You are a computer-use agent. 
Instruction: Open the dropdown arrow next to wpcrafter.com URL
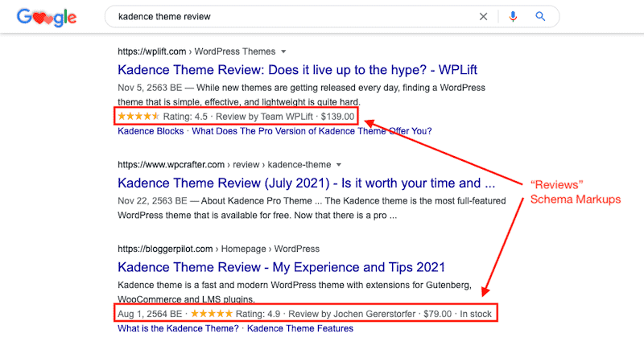339,165
